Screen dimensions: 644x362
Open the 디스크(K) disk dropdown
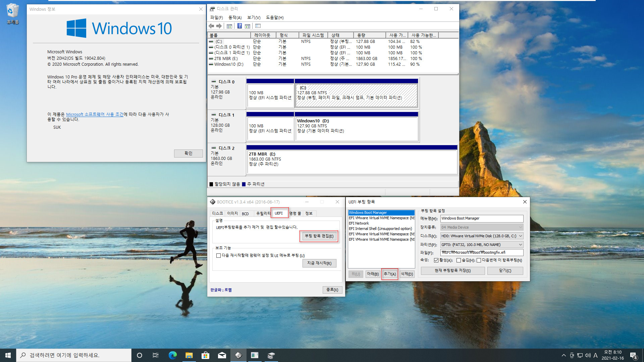click(482, 236)
